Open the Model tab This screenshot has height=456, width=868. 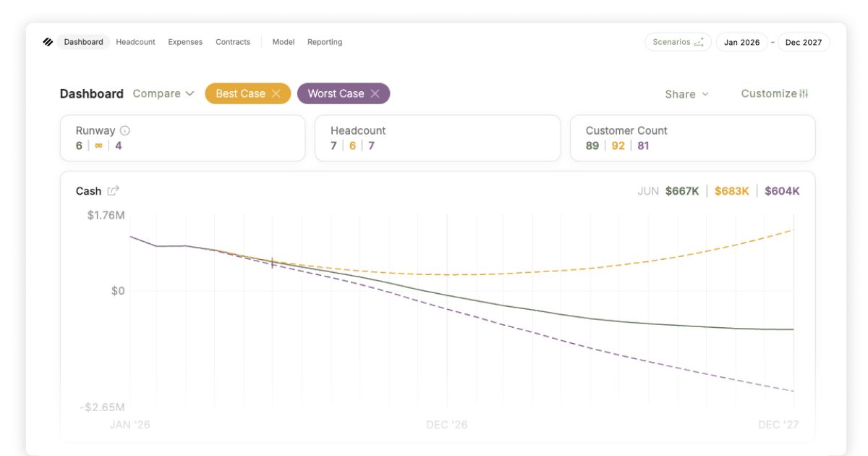click(284, 42)
